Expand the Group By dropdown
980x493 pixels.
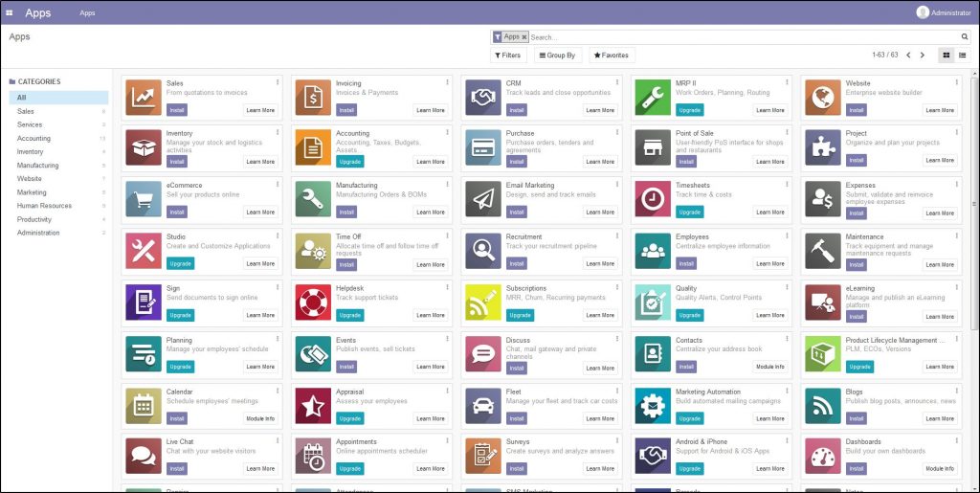558,56
